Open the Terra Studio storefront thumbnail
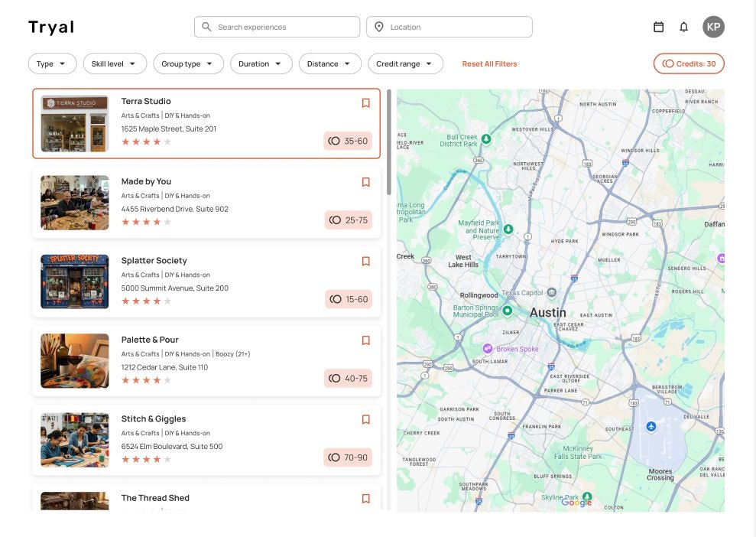This screenshot has width=756, height=537. click(75, 123)
